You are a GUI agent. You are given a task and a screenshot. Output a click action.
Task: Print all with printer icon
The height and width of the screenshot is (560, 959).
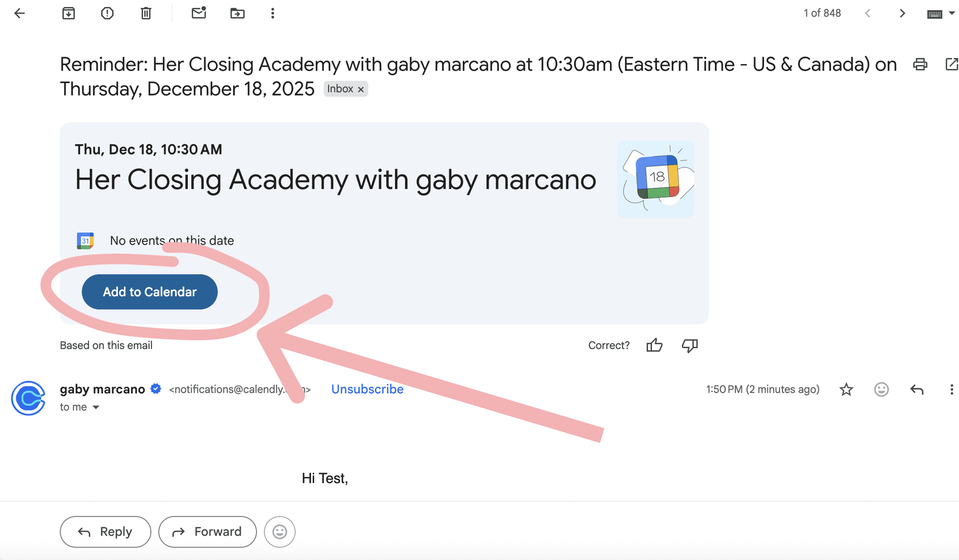[x=920, y=65]
